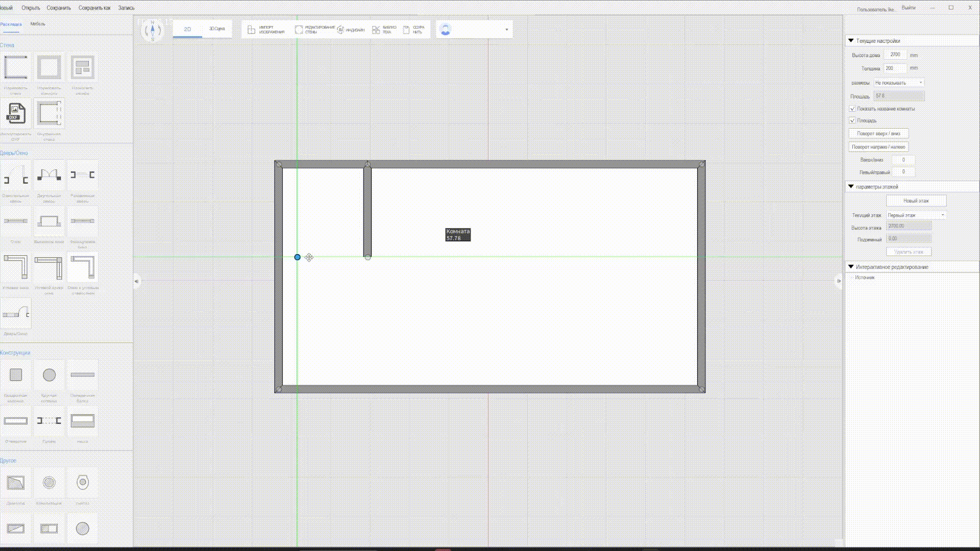The height and width of the screenshot is (551, 980).
Task: Click 'Поворот вверх / вниз' button
Action: tap(878, 134)
